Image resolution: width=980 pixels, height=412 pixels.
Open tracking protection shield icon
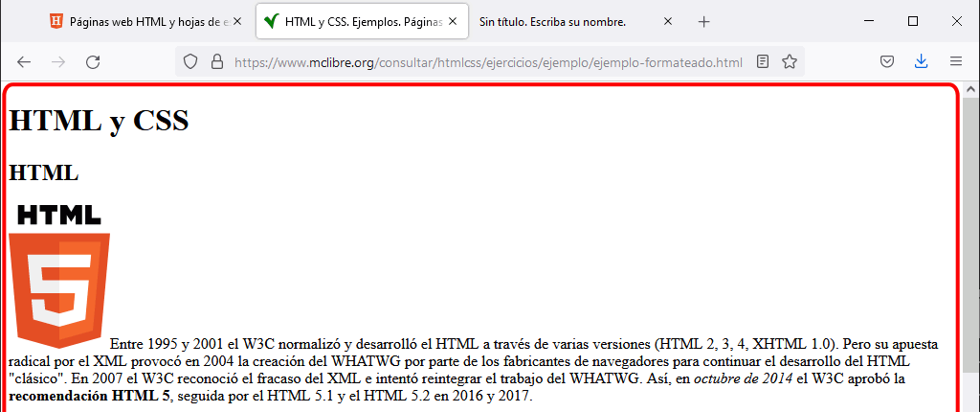(x=190, y=61)
